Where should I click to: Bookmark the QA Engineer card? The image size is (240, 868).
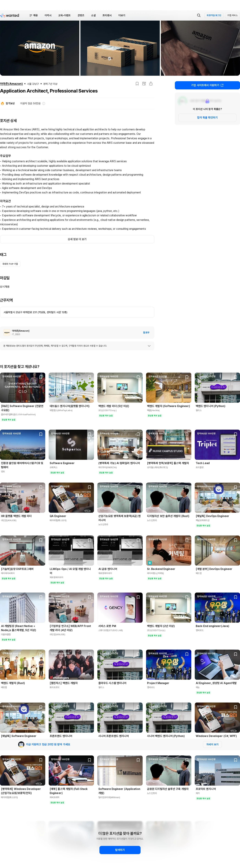89,487
